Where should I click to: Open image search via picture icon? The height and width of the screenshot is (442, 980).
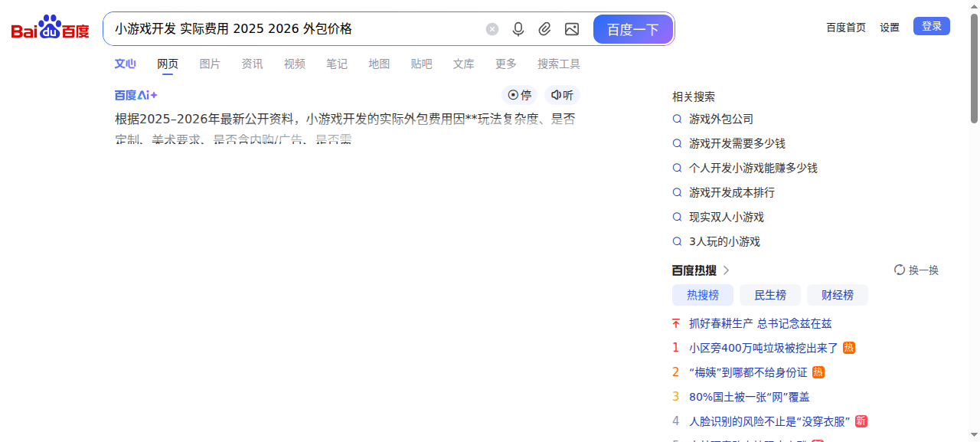[572, 29]
